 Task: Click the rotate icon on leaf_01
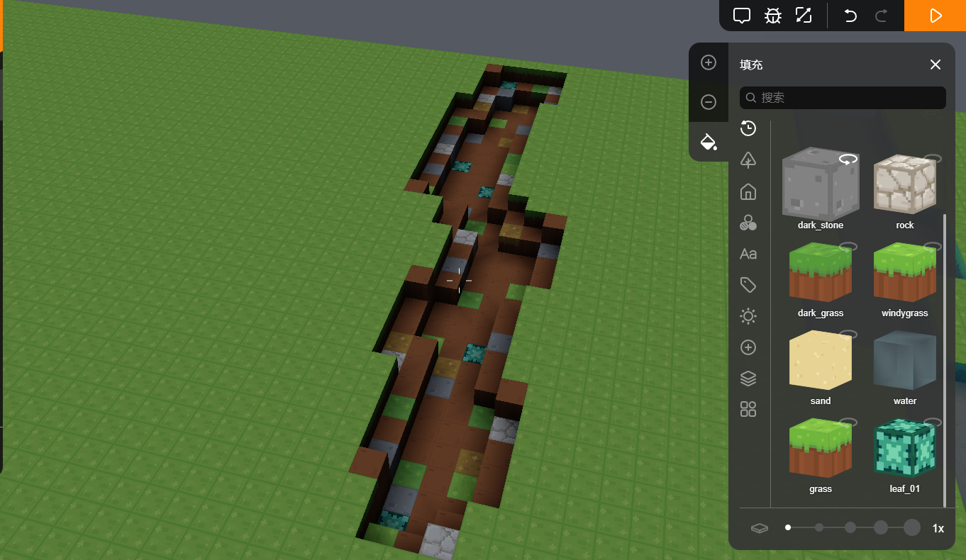[x=932, y=422]
